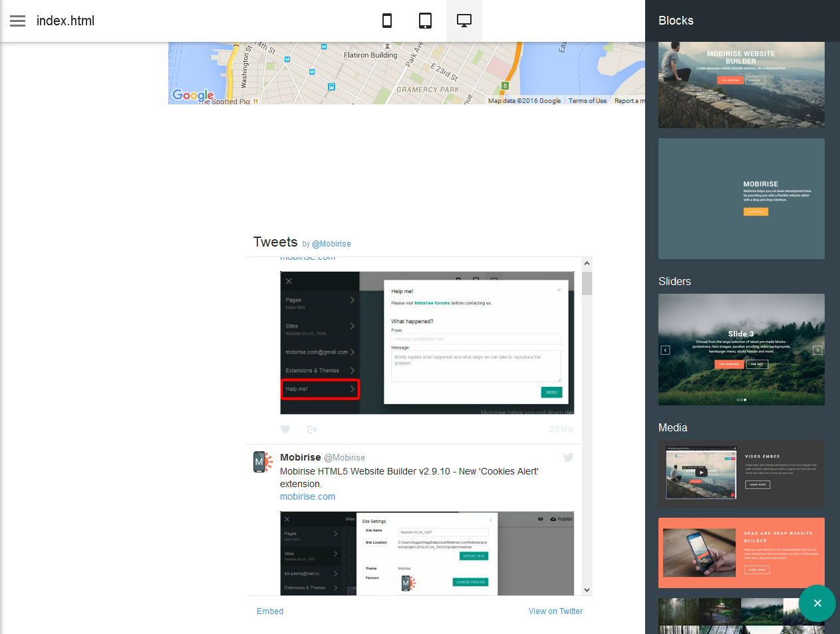The height and width of the screenshot is (634, 840).
Task: Open View on Twitter link
Action: (x=555, y=611)
